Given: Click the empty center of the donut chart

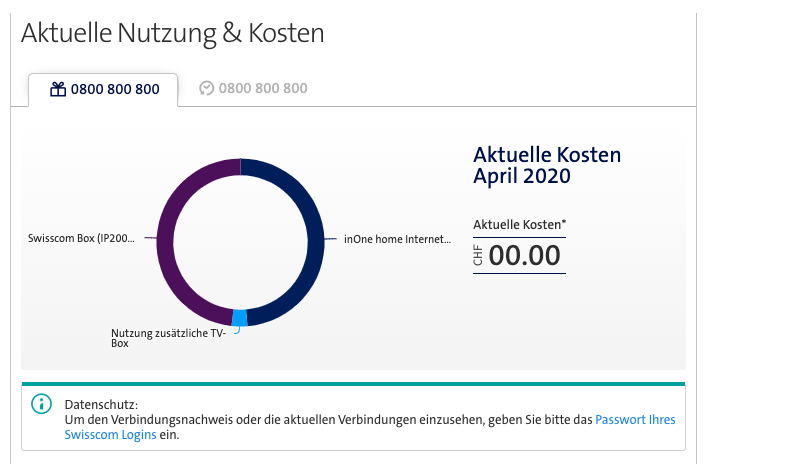Looking at the screenshot, I should [x=240, y=240].
